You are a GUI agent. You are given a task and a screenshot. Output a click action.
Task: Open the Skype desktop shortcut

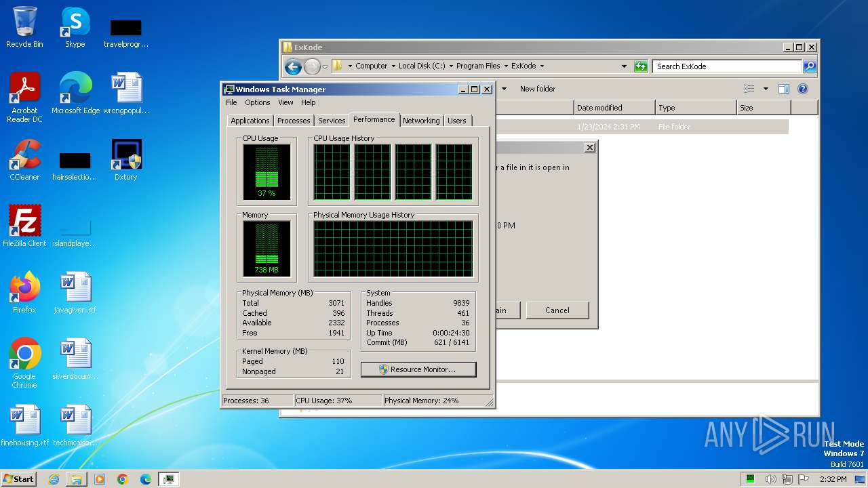pyautogui.click(x=75, y=27)
